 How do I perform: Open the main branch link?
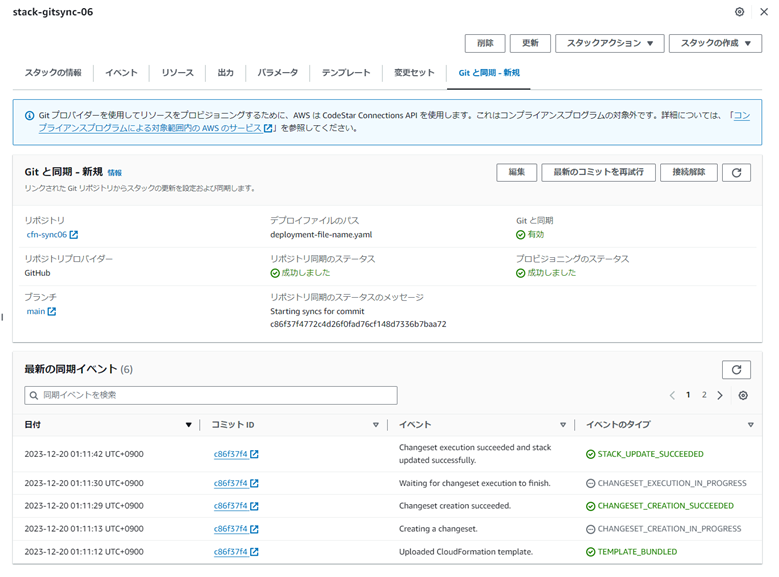point(41,311)
